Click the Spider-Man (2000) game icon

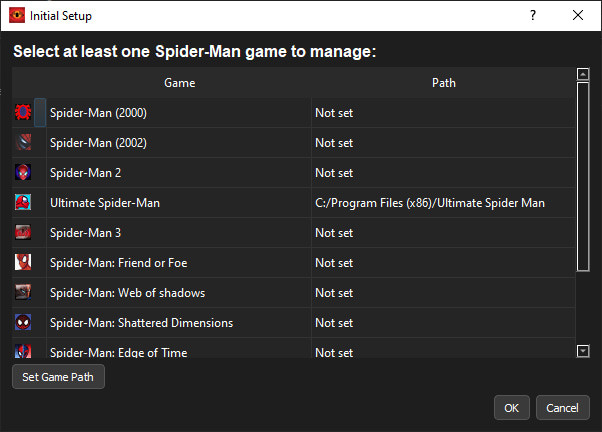[23, 113]
